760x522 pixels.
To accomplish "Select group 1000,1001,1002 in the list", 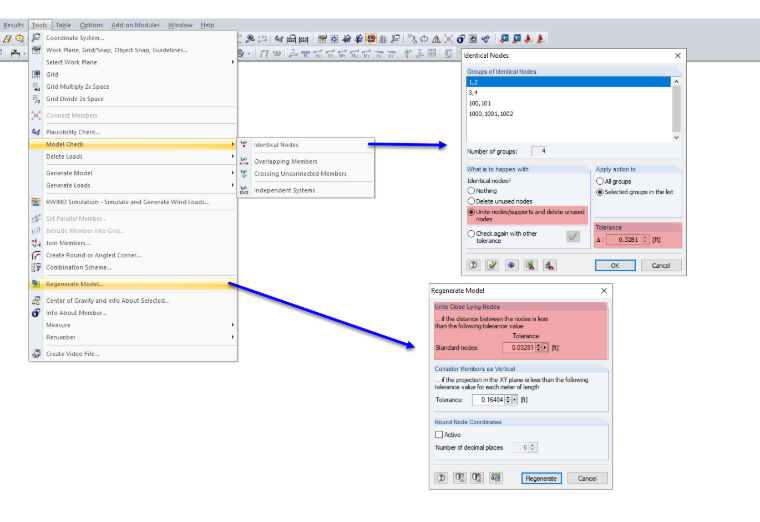I will 568,114.
